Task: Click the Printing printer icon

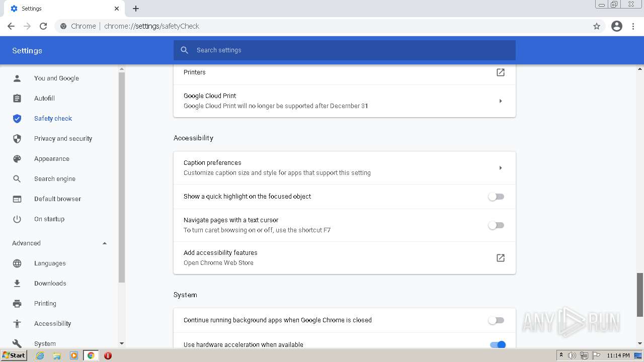Action: point(17,304)
